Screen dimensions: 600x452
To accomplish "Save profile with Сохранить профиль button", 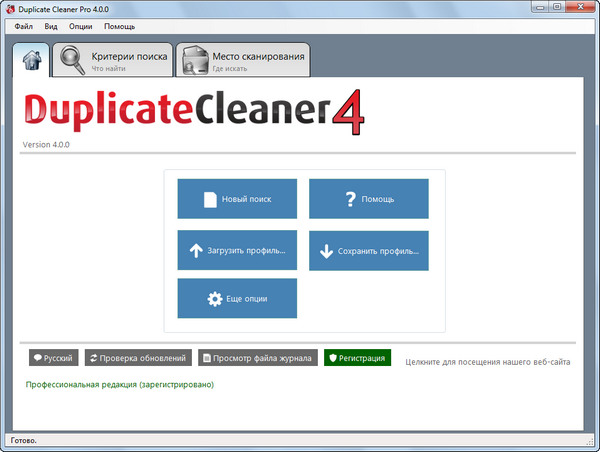I will [x=368, y=250].
